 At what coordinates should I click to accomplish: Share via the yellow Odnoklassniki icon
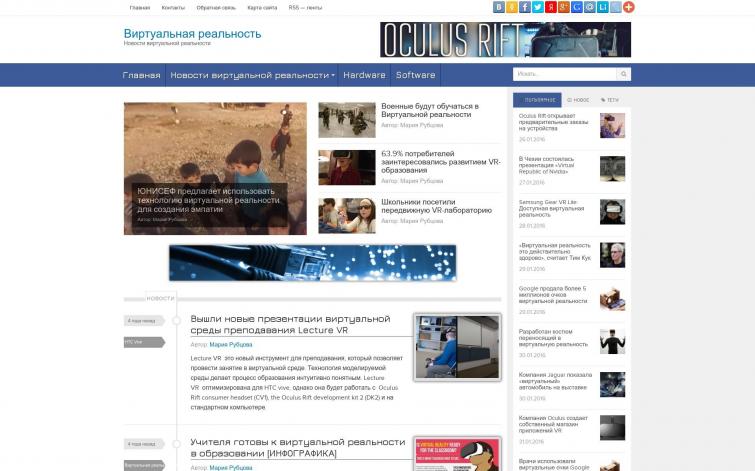pos(512,7)
